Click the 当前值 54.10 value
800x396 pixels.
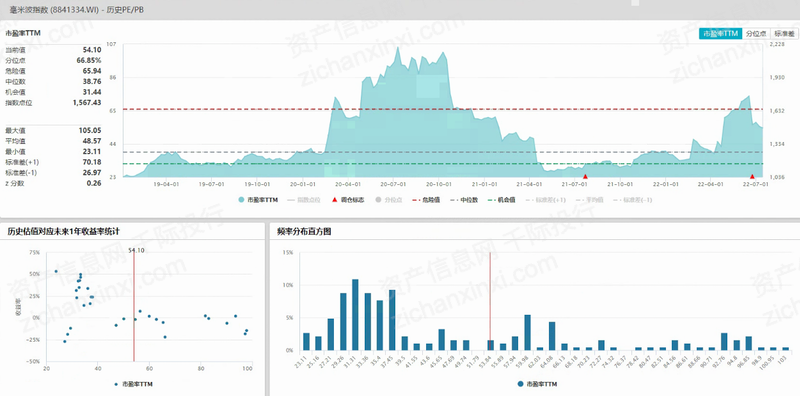(92, 50)
